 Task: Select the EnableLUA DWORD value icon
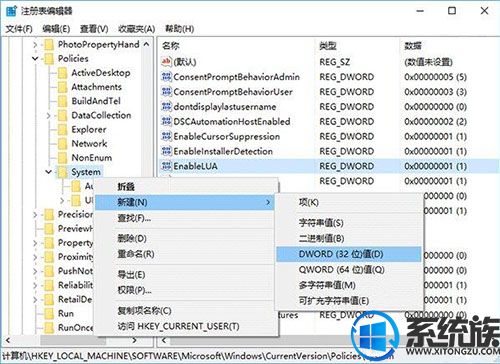pos(166,166)
